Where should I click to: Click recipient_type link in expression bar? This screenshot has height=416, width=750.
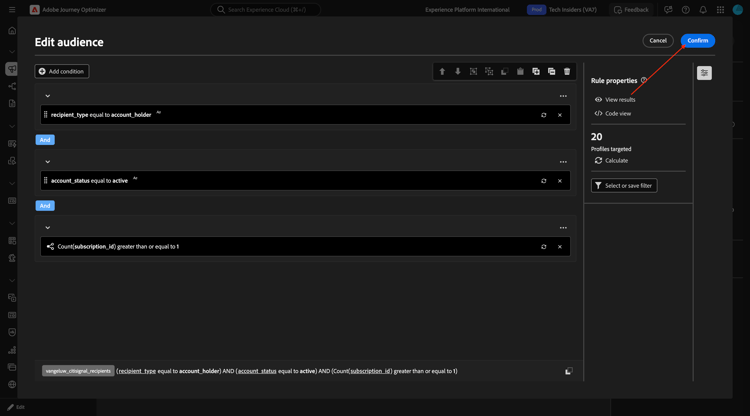tap(137, 371)
